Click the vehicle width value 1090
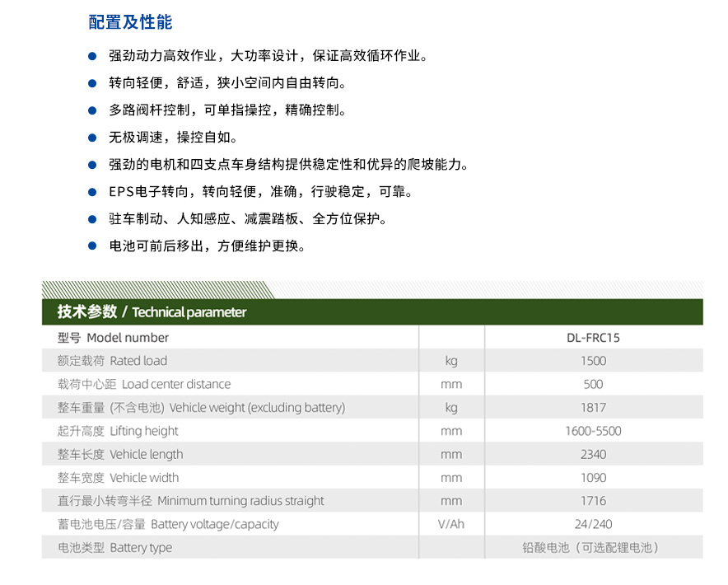Image resolution: width=728 pixels, height=585 pixels. (x=594, y=477)
